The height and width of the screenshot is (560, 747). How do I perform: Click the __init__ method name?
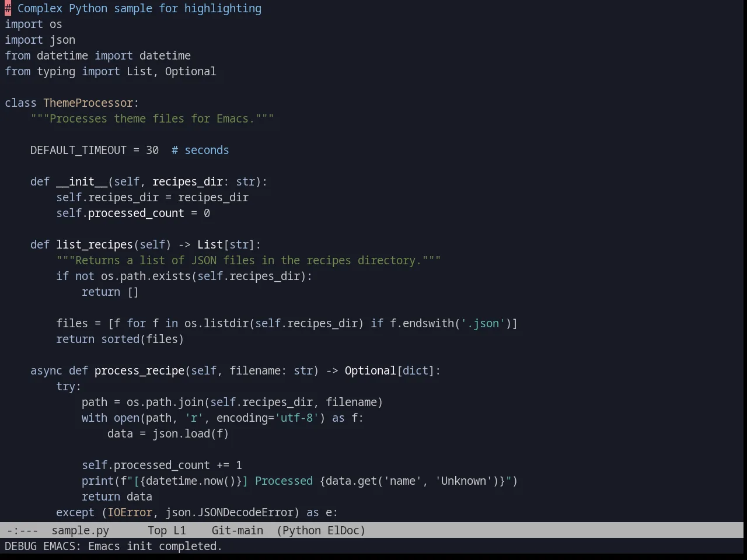[82, 181]
